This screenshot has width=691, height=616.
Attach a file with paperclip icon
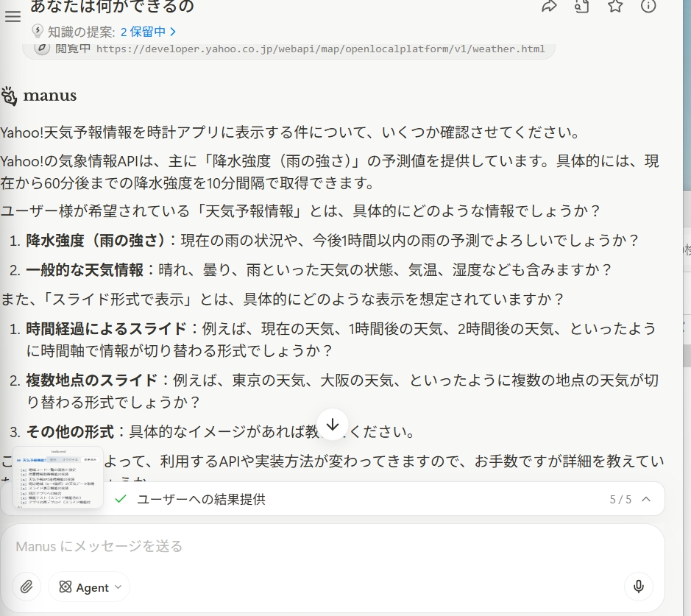[x=26, y=587]
